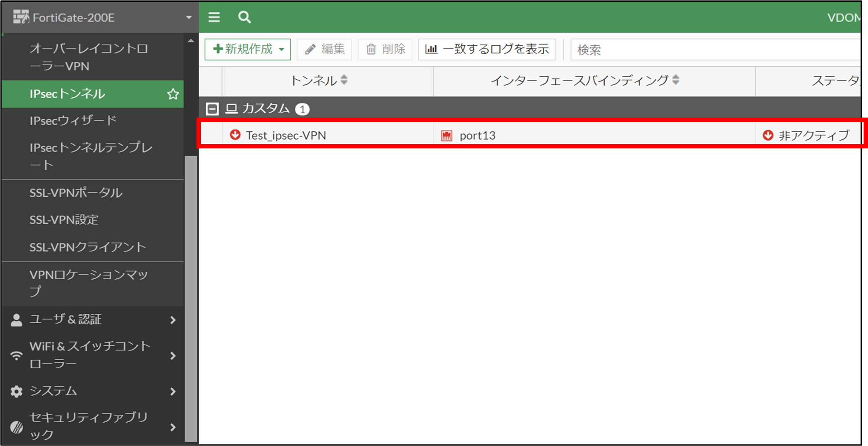This screenshot has width=868, height=446.
Task: Open the FortiGate-200E device dropdown
Action: coord(189,18)
